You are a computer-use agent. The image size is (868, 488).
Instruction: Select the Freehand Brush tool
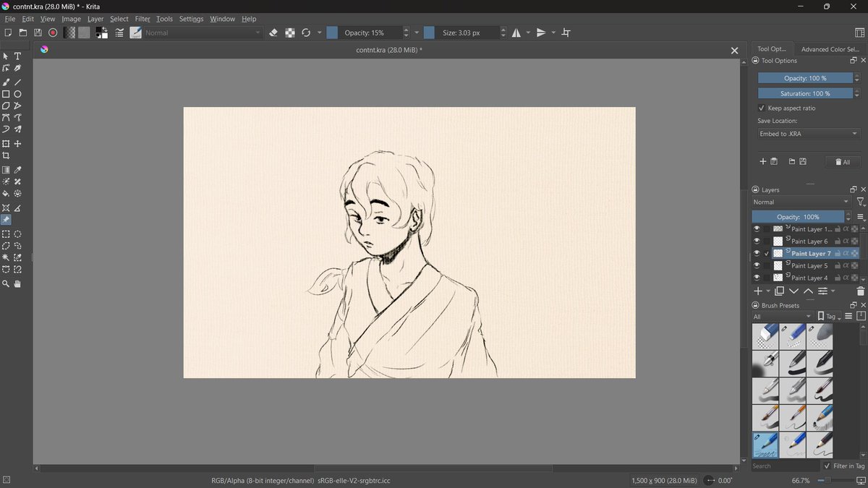tap(6, 82)
